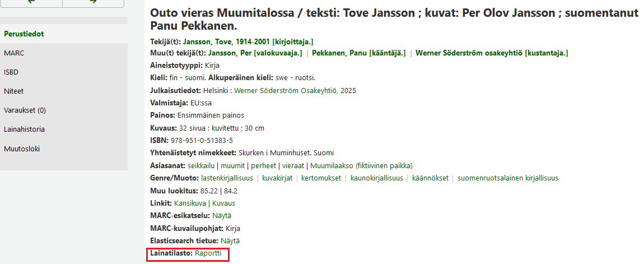Open the Lainatilasto Raportti link
Image resolution: width=644 pixels, height=264 pixels.
click(x=208, y=253)
